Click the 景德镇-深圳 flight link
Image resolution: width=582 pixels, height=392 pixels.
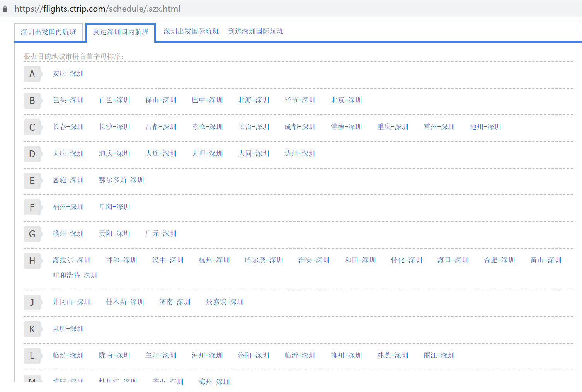pos(225,302)
